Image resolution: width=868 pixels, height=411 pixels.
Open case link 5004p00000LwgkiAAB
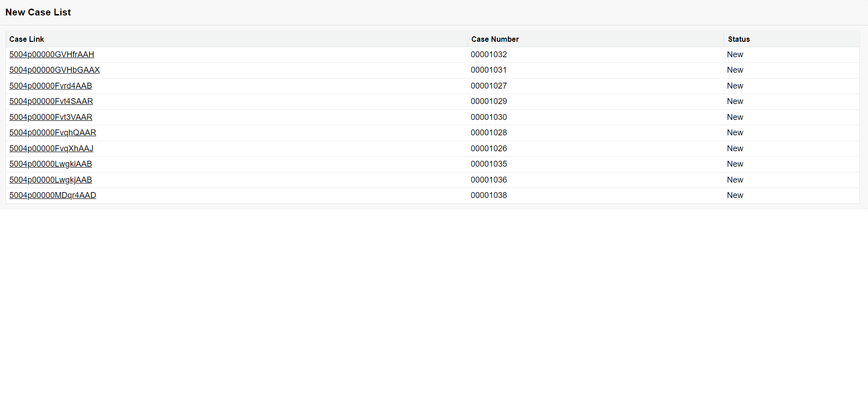click(51, 164)
